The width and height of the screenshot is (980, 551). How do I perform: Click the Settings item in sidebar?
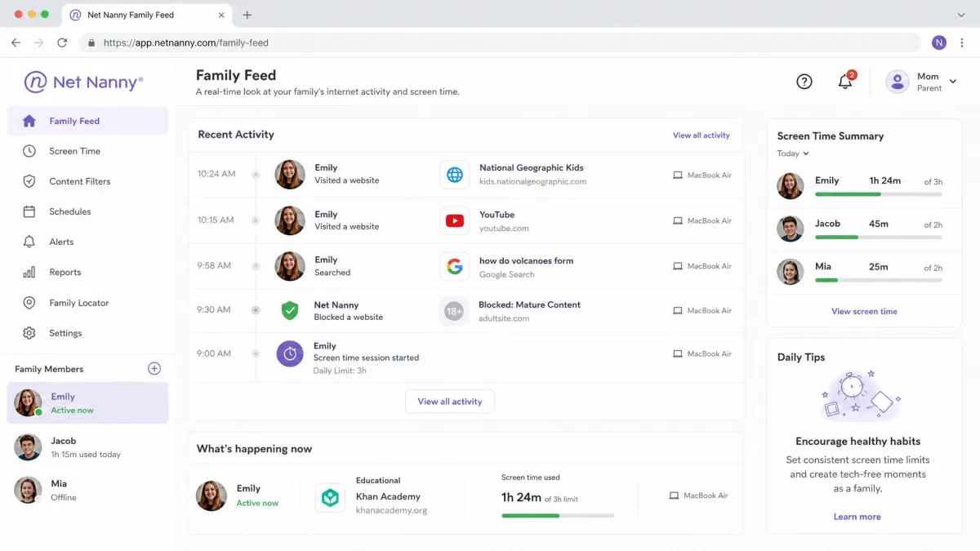tap(87, 333)
